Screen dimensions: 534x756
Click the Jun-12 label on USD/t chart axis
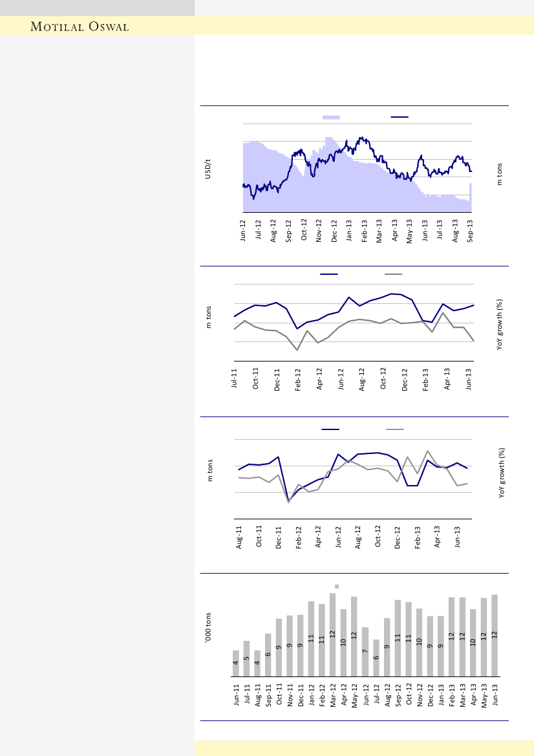point(242,232)
